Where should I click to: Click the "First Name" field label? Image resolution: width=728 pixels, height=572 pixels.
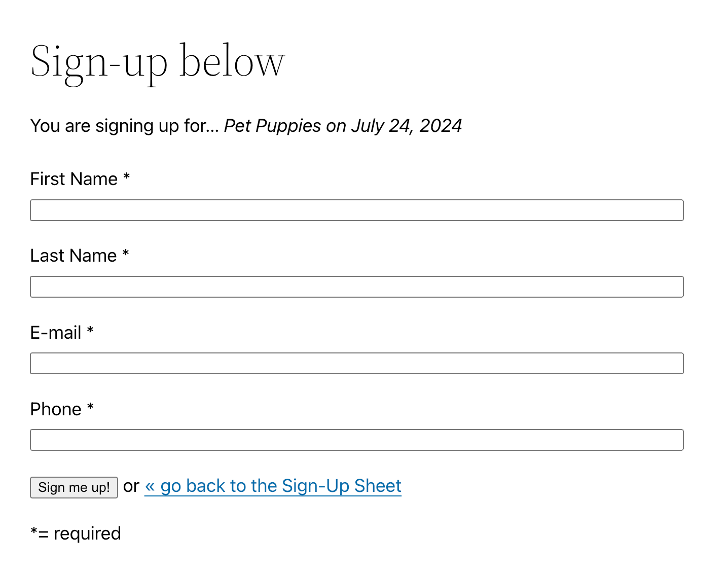[74, 180]
